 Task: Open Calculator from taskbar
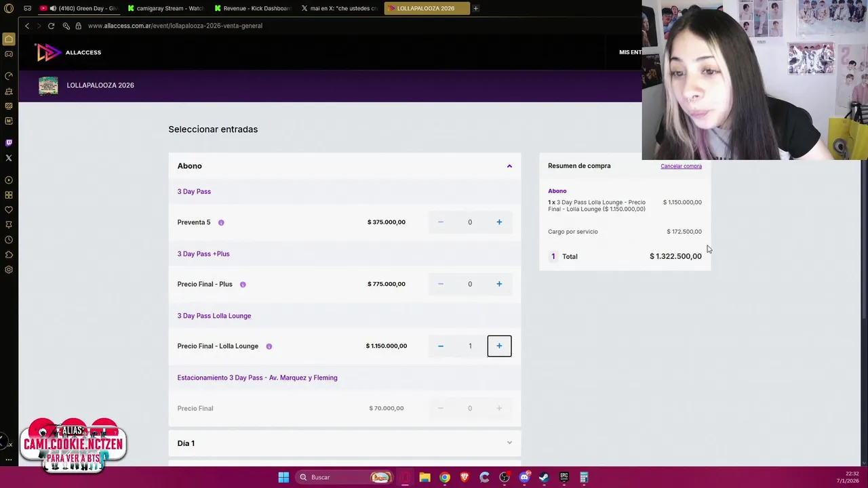pos(584,477)
